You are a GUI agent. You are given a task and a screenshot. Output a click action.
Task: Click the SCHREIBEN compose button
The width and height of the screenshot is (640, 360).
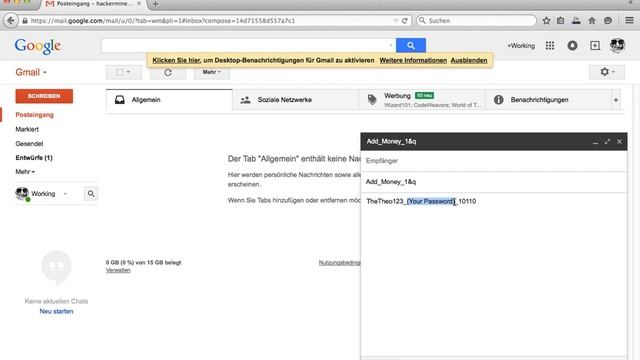(44, 96)
